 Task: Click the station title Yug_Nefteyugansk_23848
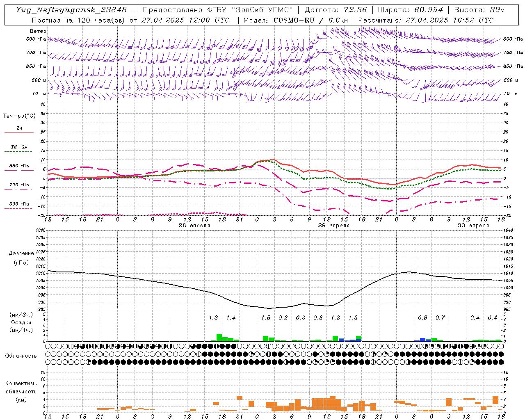71,10
